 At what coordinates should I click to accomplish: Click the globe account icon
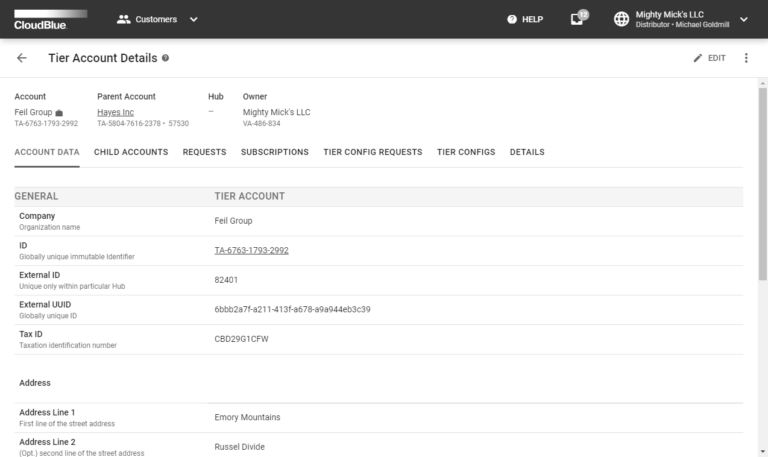[621, 19]
